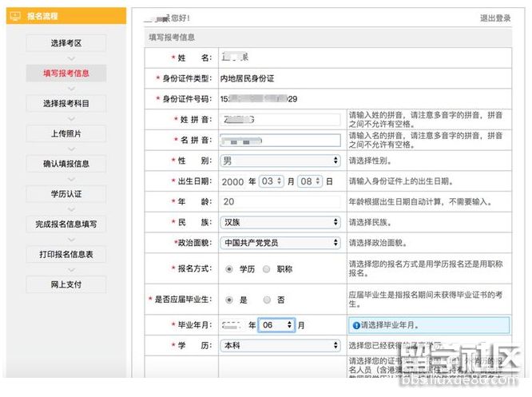
Task: Click the 退出登录 link
Action: tap(495, 18)
